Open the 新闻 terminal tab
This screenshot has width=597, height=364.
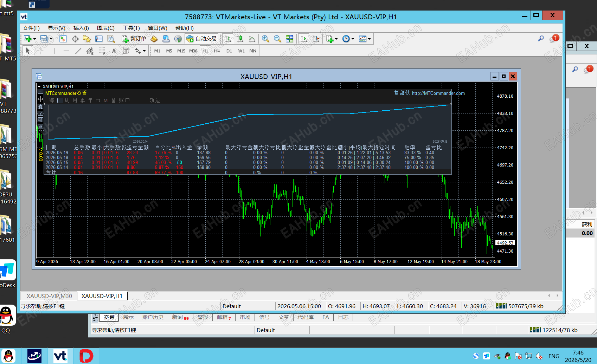click(x=180, y=317)
